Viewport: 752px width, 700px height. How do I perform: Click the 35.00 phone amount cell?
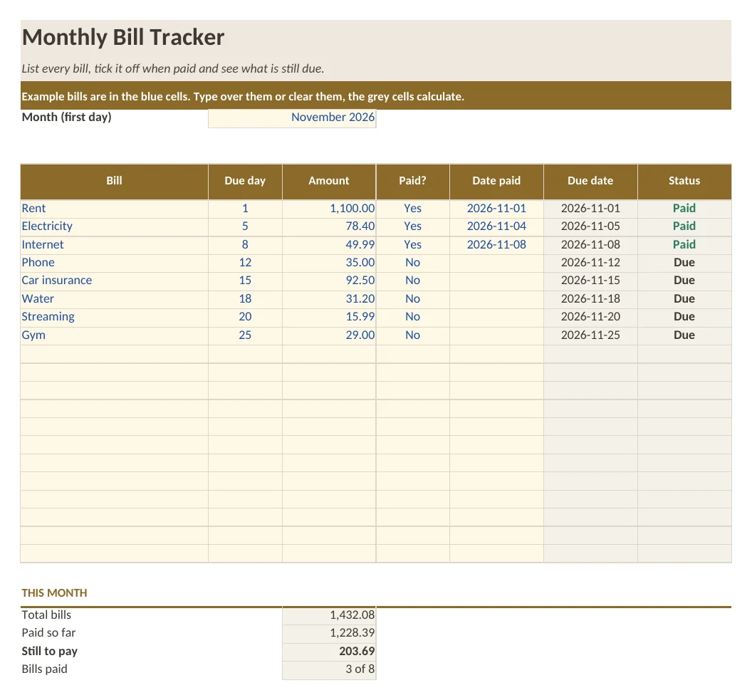pyautogui.click(x=329, y=263)
